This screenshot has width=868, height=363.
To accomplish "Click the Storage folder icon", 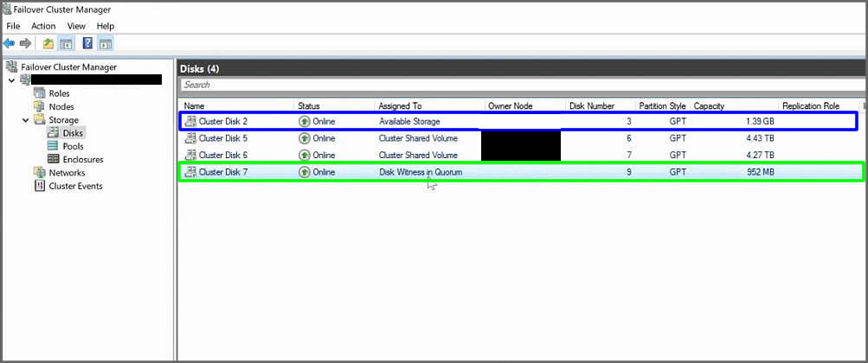I will (39, 120).
